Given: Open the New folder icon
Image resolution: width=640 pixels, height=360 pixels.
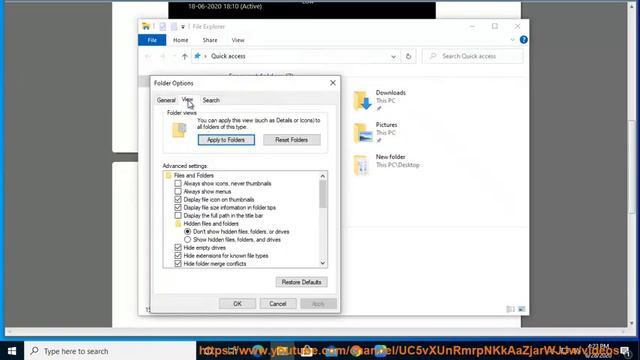Looking at the screenshot, I should tap(361, 165).
